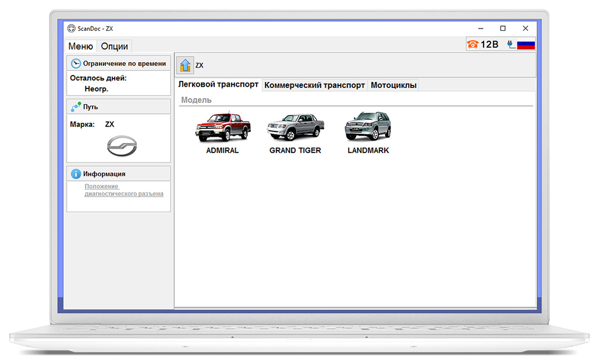
Task: Click the Осталось дней label
Action: [x=98, y=78]
